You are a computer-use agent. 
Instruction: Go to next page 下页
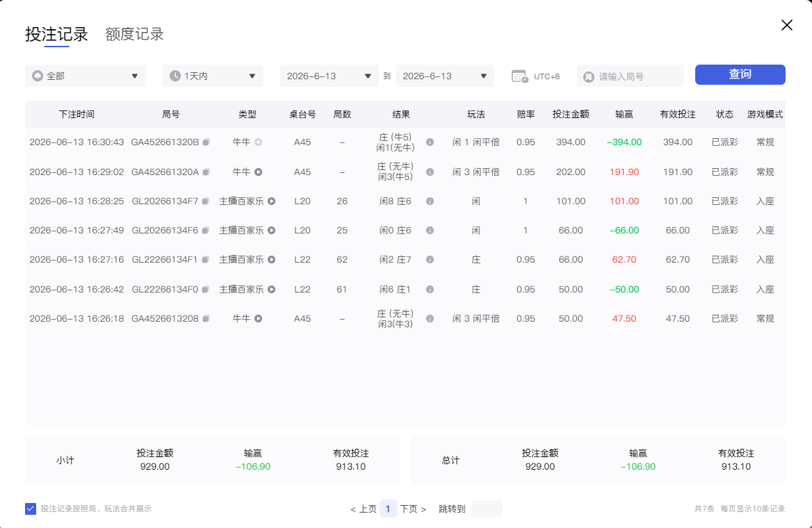pos(413,509)
